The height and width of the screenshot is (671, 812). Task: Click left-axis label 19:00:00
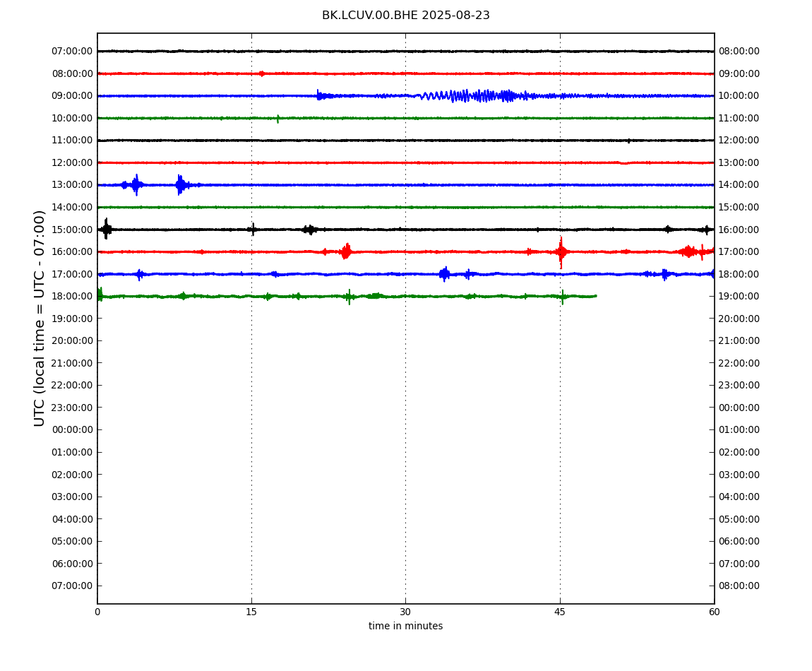pyautogui.click(x=72, y=319)
